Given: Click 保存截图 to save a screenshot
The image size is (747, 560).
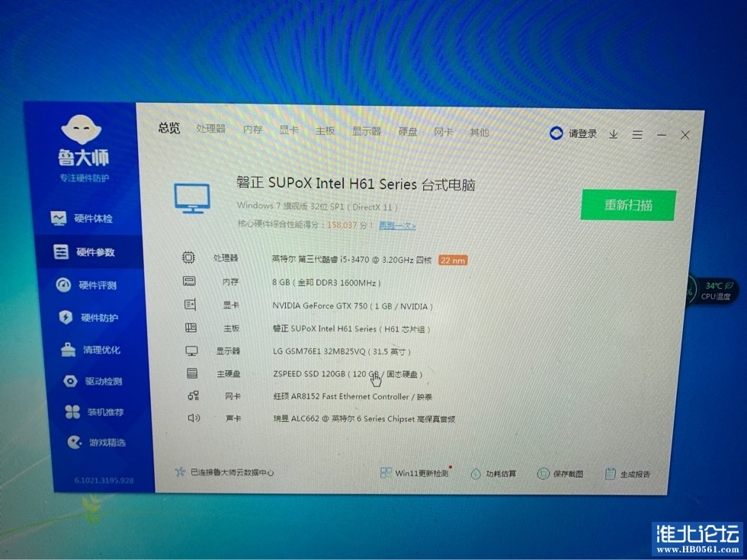Looking at the screenshot, I should pyautogui.click(x=560, y=474).
